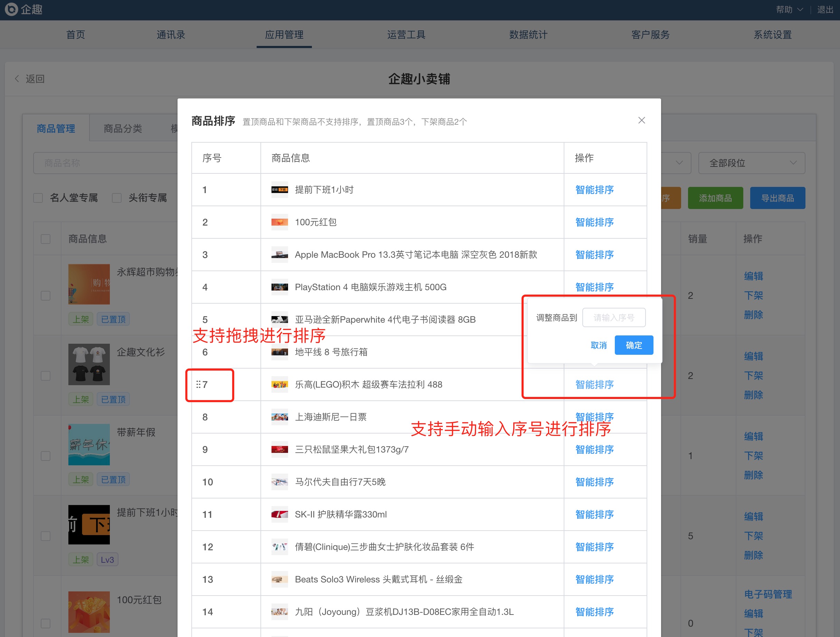Switch to the 商品分类 tab

[x=123, y=129]
